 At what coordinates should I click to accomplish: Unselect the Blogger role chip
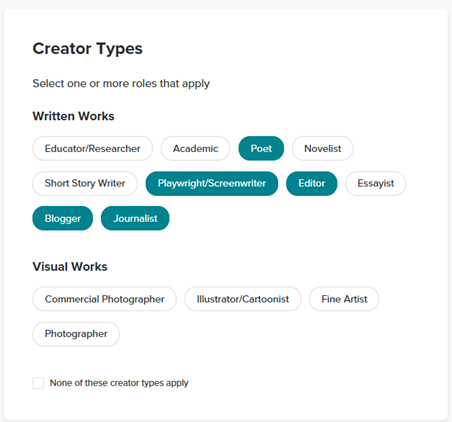pyautogui.click(x=63, y=218)
